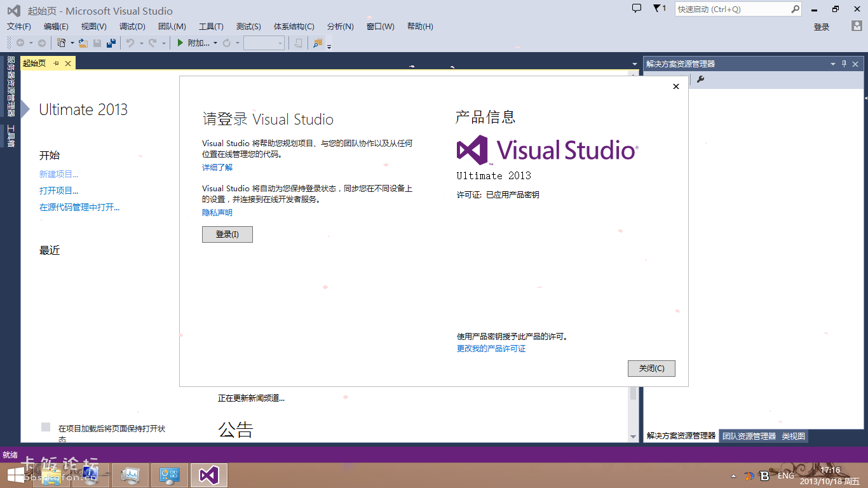Expand the Undo history dropdown arrow
The image size is (868, 488).
(141, 43)
